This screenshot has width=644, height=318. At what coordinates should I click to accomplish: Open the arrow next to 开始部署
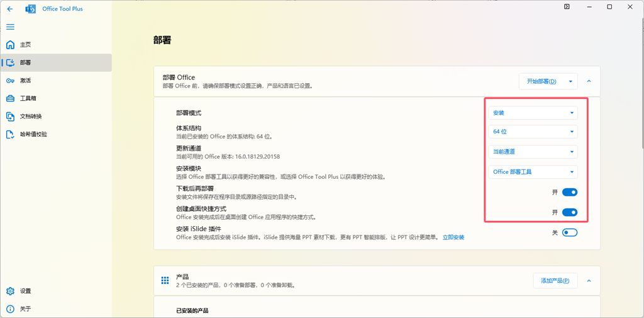tap(570, 81)
